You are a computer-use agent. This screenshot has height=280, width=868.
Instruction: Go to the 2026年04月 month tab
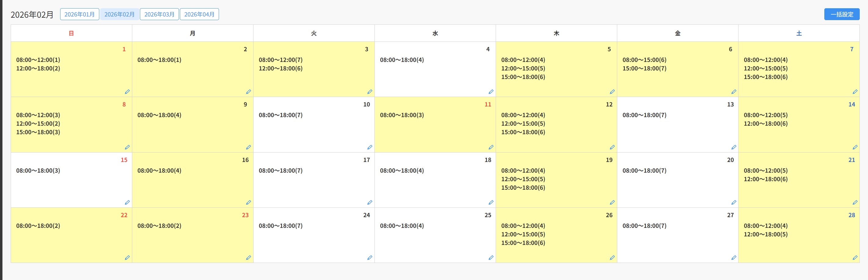point(199,14)
